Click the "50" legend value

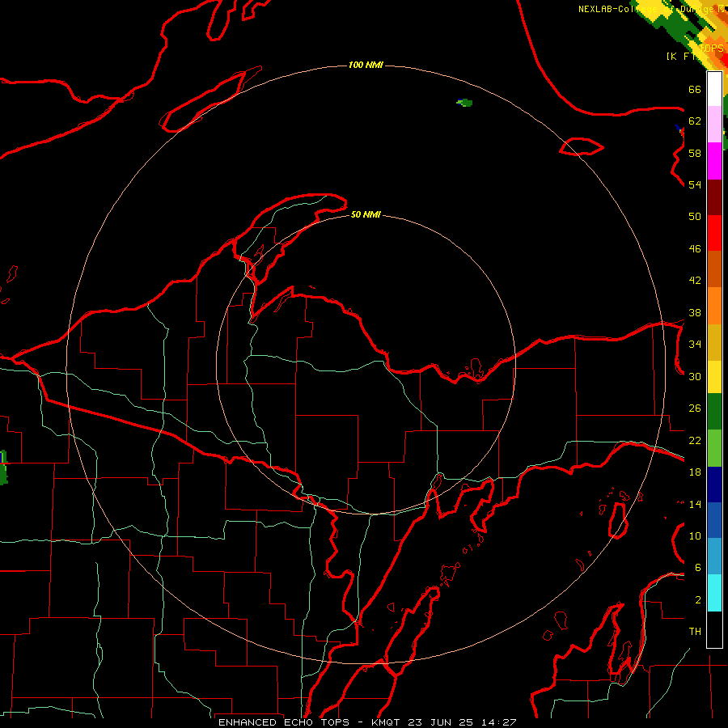click(x=695, y=217)
